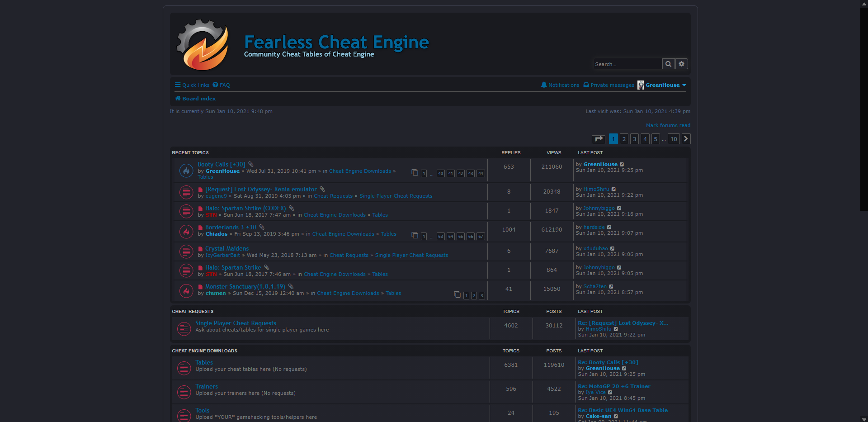This screenshot has height=422, width=868.
Task: View latest post by hardside
Action: (609, 228)
